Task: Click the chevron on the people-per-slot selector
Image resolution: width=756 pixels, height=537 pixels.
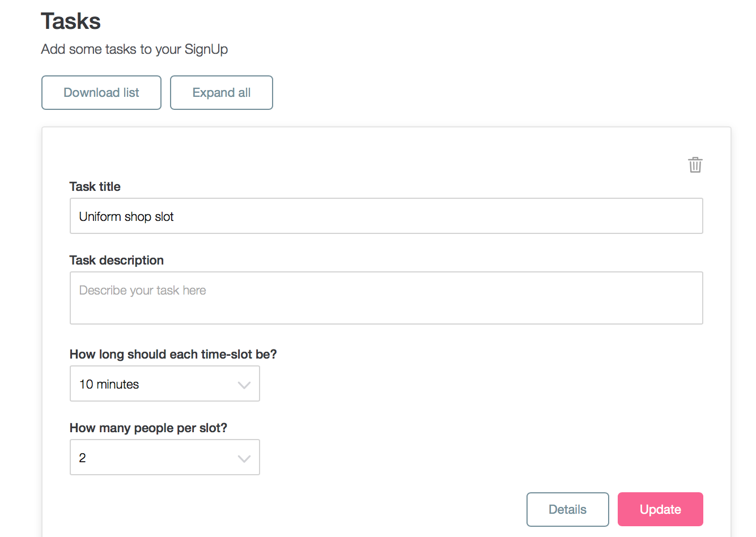Action: coord(244,457)
